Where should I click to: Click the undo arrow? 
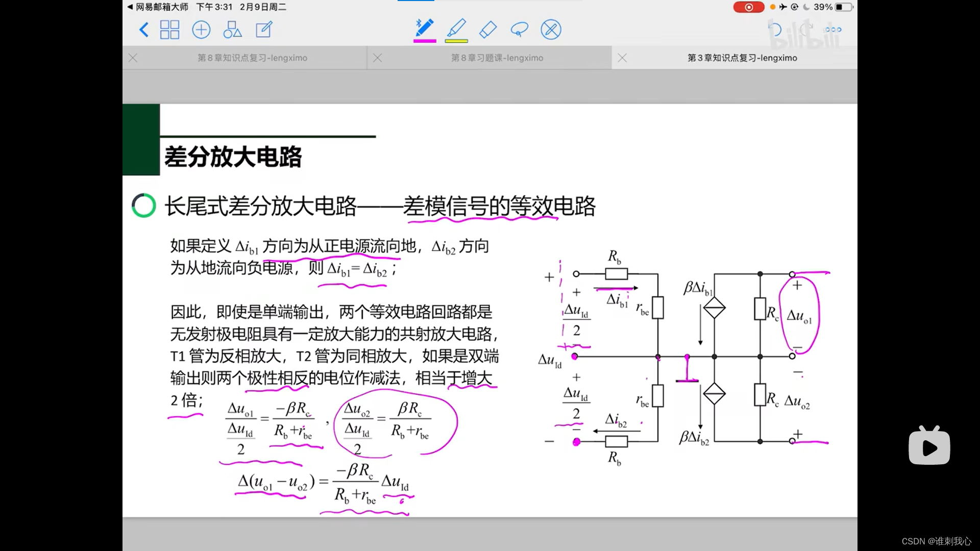click(775, 30)
